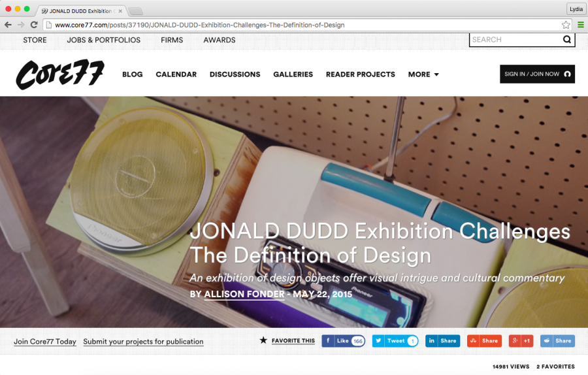The image size is (588, 375).
Task: Focus the SEARCH input field
Action: tap(516, 39)
